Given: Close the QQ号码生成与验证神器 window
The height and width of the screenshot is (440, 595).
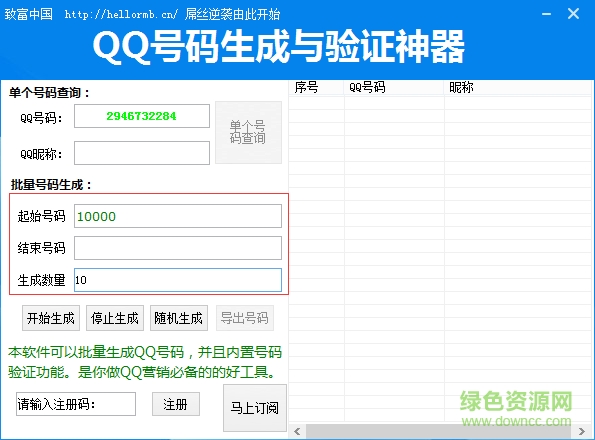Looking at the screenshot, I should click(x=573, y=14).
